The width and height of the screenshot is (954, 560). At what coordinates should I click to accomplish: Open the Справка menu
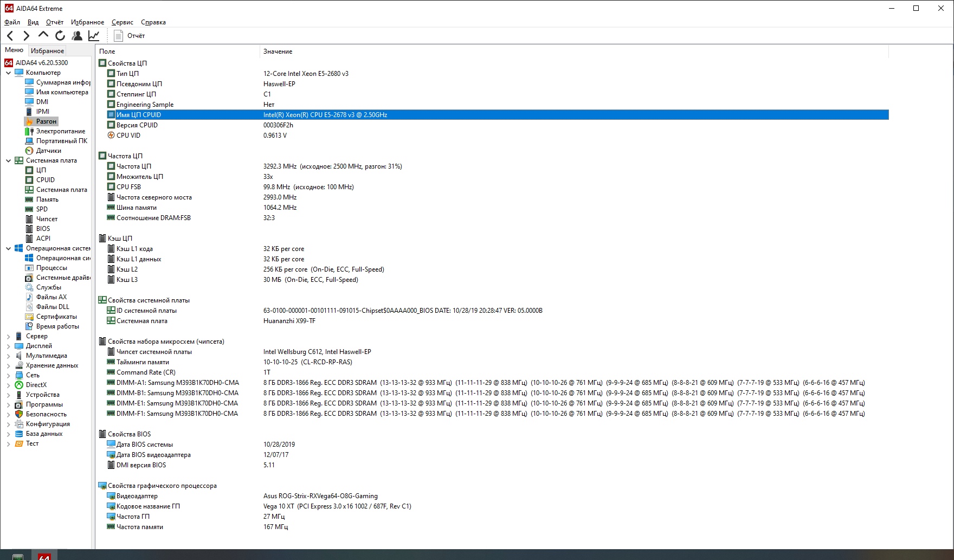[153, 22]
